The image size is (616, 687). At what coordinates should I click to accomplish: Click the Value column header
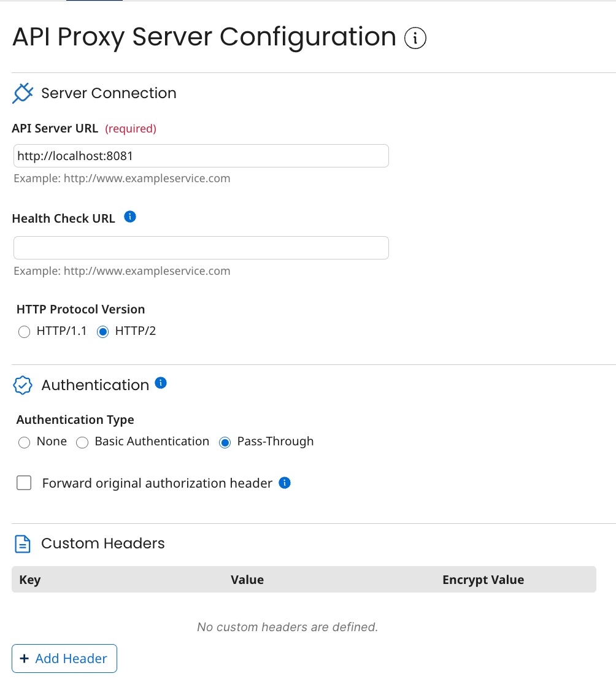pyautogui.click(x=247, y=580)
